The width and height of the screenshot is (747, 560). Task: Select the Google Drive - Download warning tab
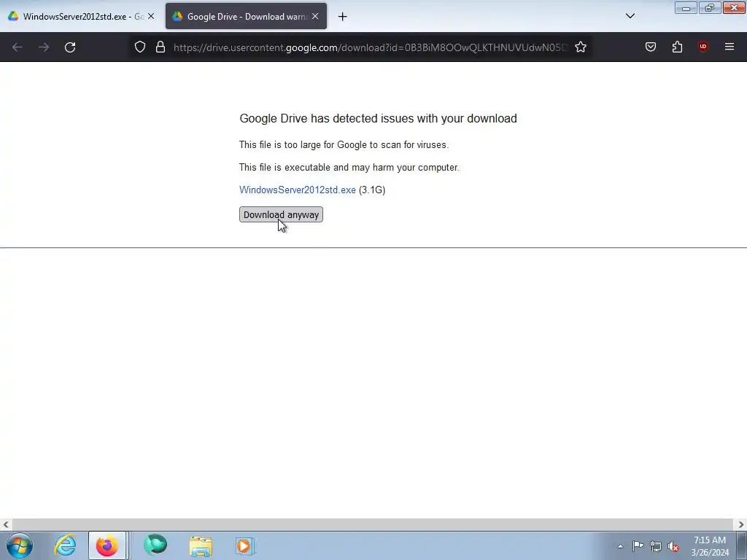247,16
